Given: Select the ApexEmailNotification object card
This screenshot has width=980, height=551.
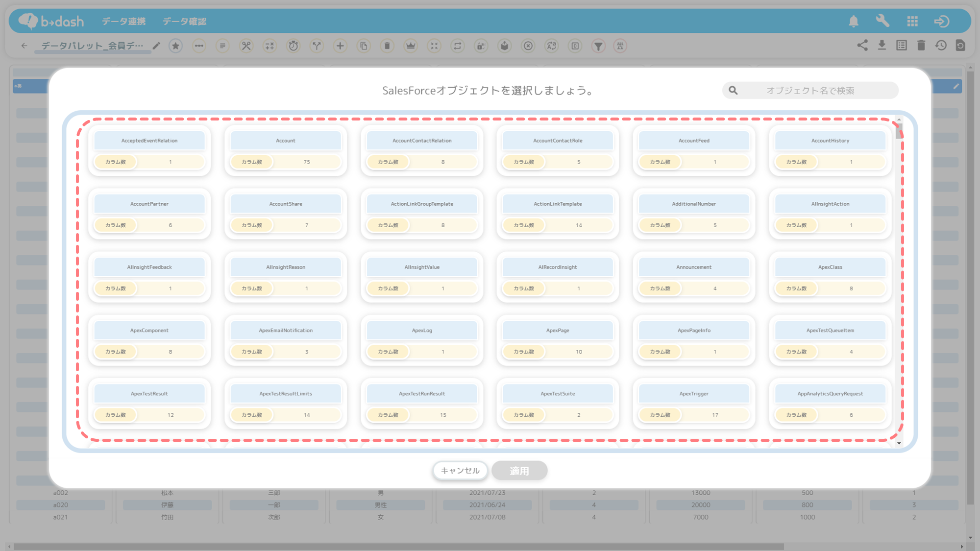Looking at the screenshot, I should pos(286,340).
